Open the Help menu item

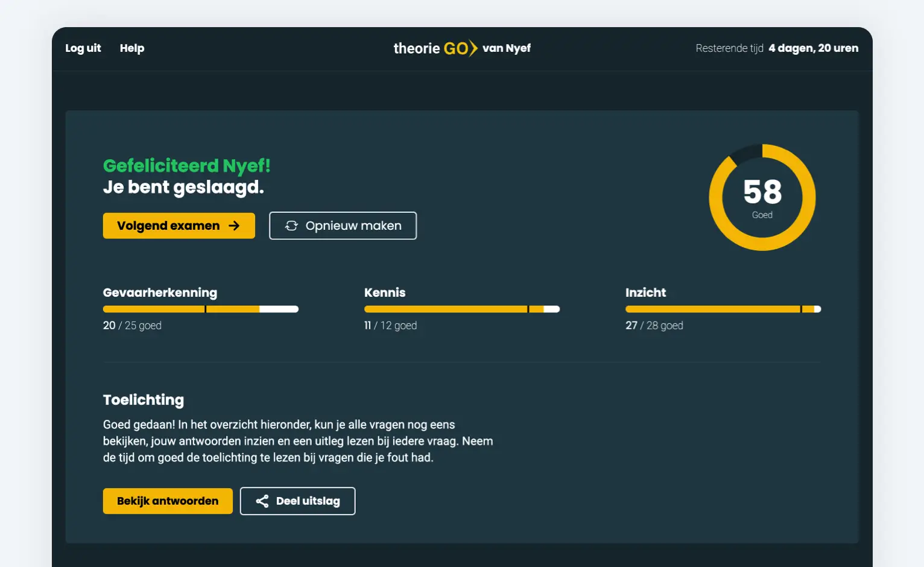coord(131,48)
